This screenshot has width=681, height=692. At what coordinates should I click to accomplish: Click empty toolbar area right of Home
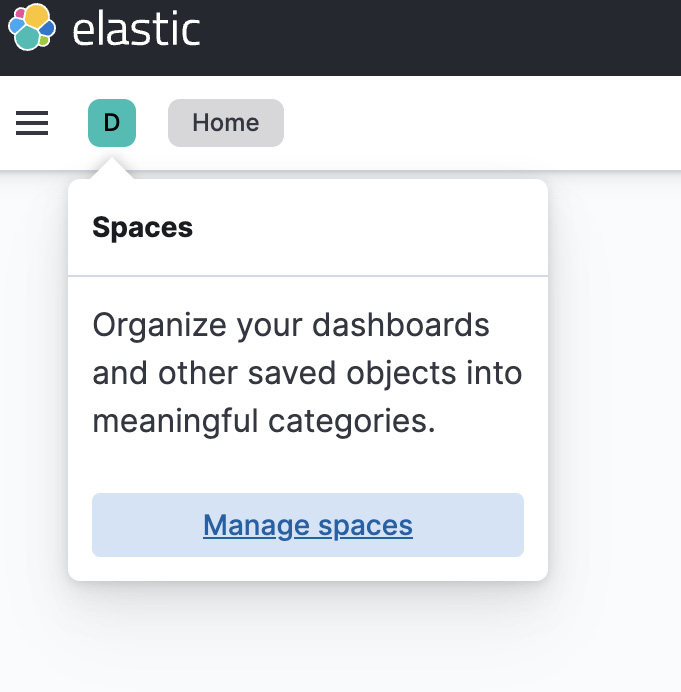click(x=481, y=123)
